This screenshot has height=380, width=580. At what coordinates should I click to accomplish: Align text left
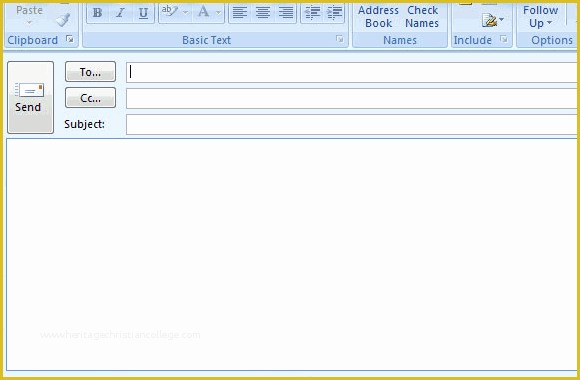(x=240, y=13)
